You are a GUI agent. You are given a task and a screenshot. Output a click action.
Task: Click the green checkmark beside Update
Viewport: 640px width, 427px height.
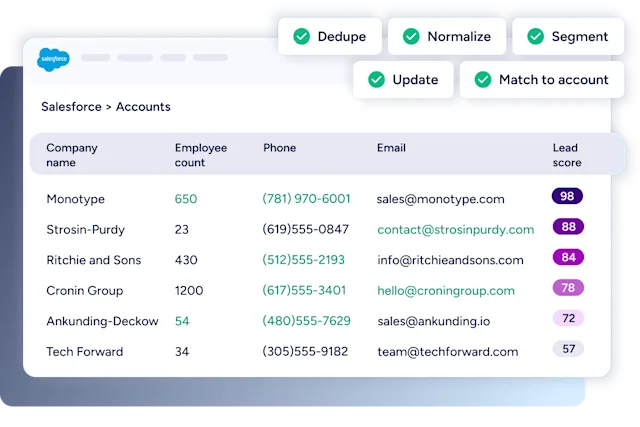coord(376,80)
